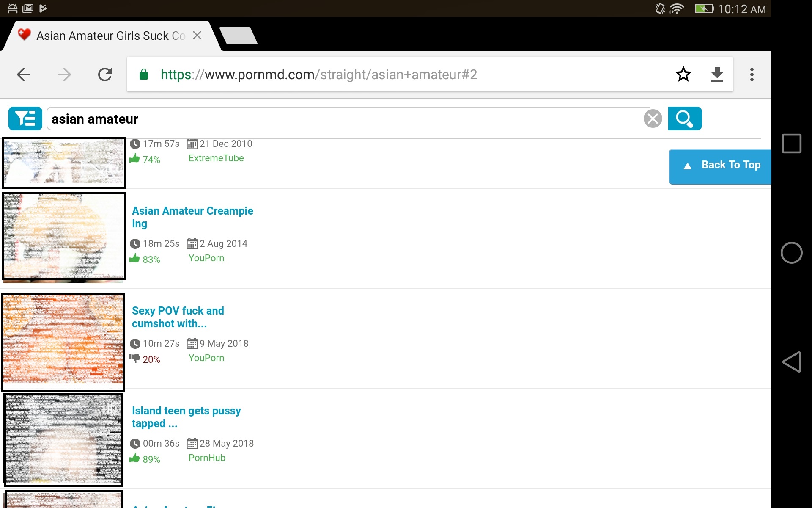812x508 pixels.
Task: Open the ExtremeTube source link
Action: point(216,158)
